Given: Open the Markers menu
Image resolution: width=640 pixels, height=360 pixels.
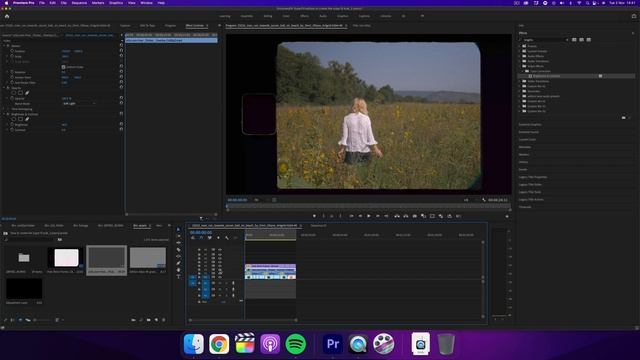Looking at the screenshot, I should tap(98, 3).
